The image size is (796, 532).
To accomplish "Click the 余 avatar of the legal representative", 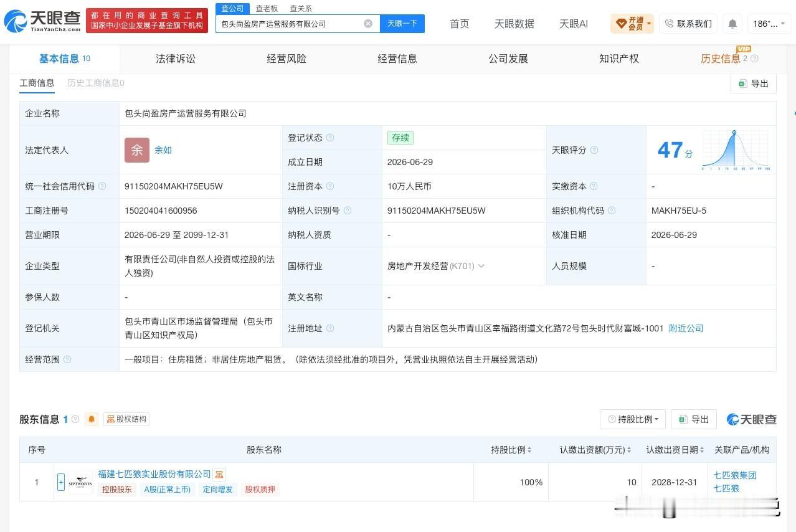I will 137,150.
